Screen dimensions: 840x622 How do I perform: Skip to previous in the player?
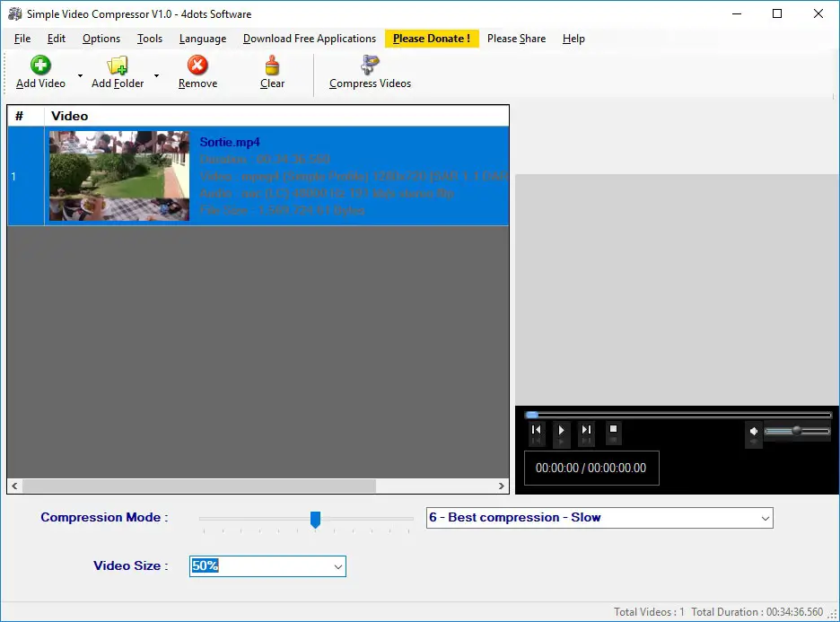coord(537,430)
